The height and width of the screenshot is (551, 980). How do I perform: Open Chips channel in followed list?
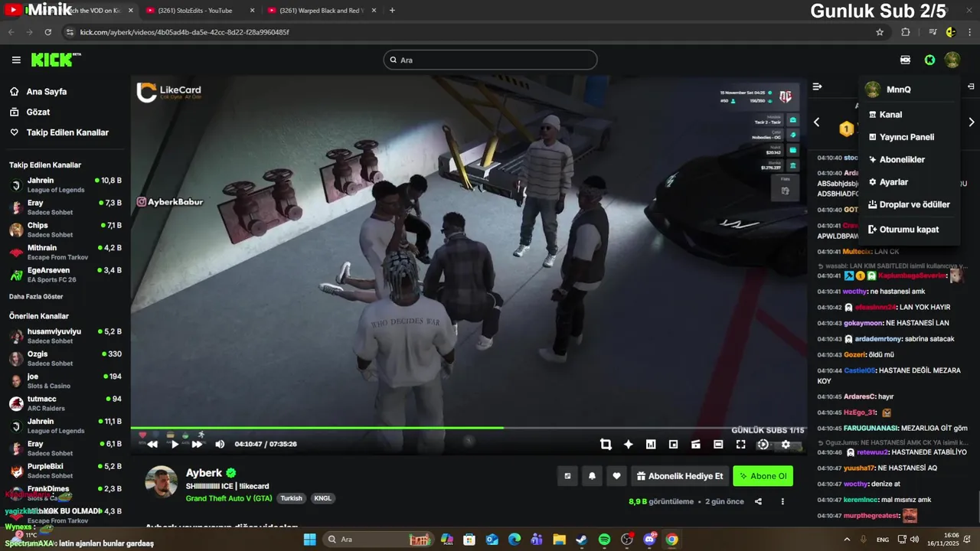tap(65, 230)
